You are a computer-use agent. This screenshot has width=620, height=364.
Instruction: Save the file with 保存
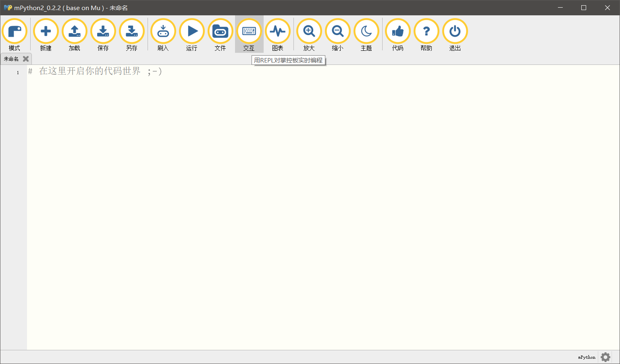pyautogui.click(x=103, y=35)
